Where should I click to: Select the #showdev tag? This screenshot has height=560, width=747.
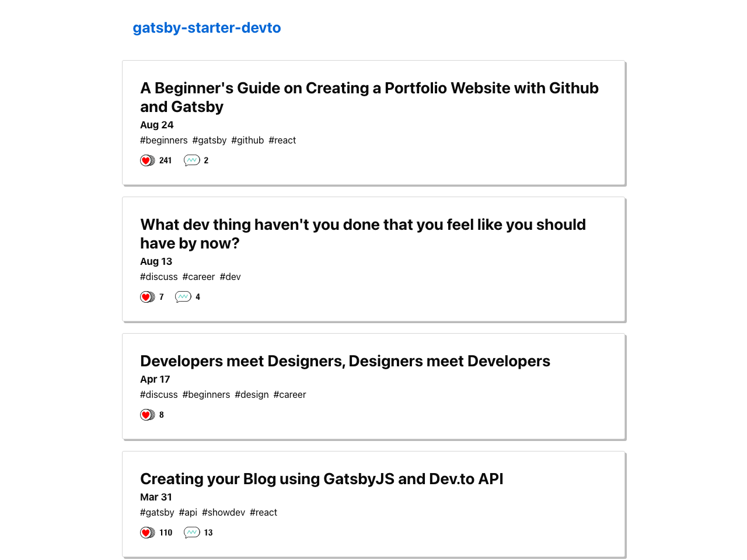(224, 512)
